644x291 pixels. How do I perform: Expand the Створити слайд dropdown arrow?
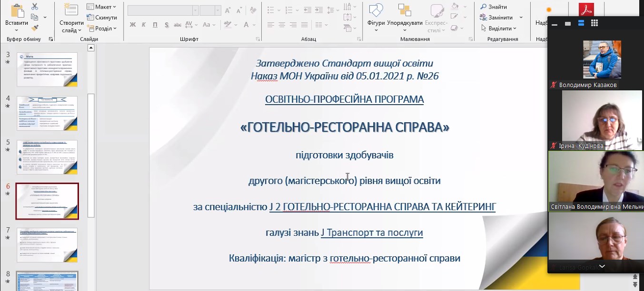tap(80, 30)
